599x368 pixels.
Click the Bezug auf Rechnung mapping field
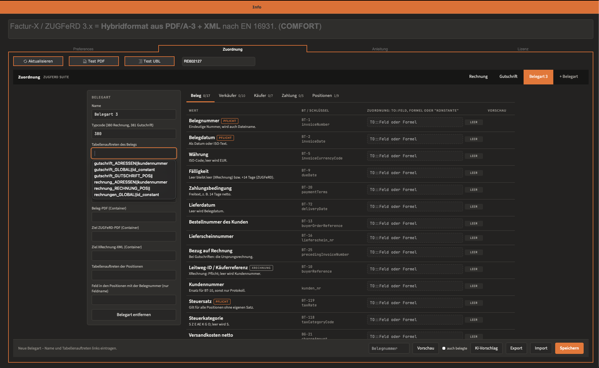[414, 252]
